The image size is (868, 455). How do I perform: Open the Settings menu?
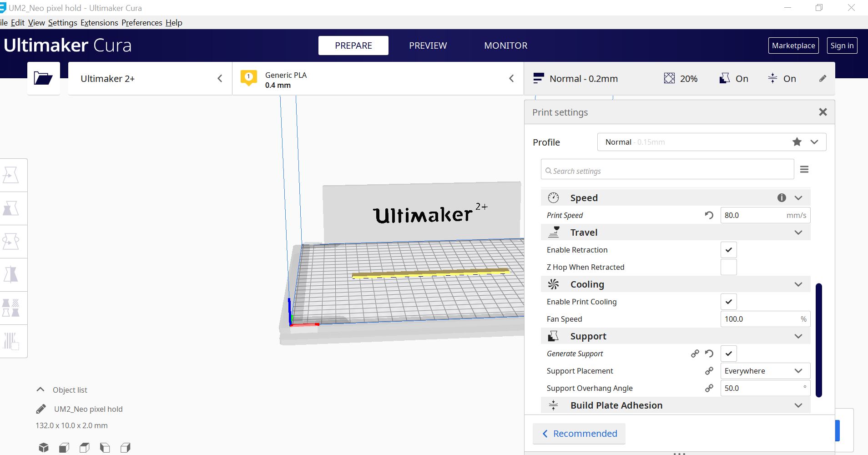click(x=63, y=23)
